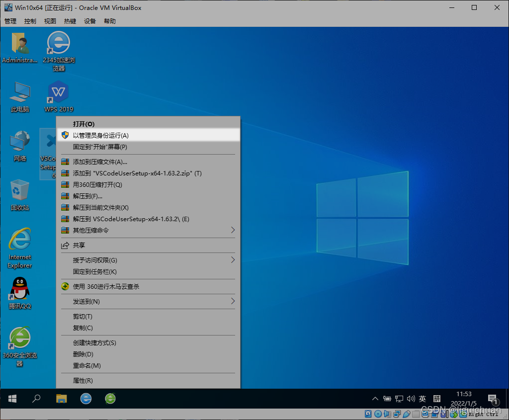Choose 以管理员身份运行(A)
Viewport: 509px width, 420px height.
point(148,135)
